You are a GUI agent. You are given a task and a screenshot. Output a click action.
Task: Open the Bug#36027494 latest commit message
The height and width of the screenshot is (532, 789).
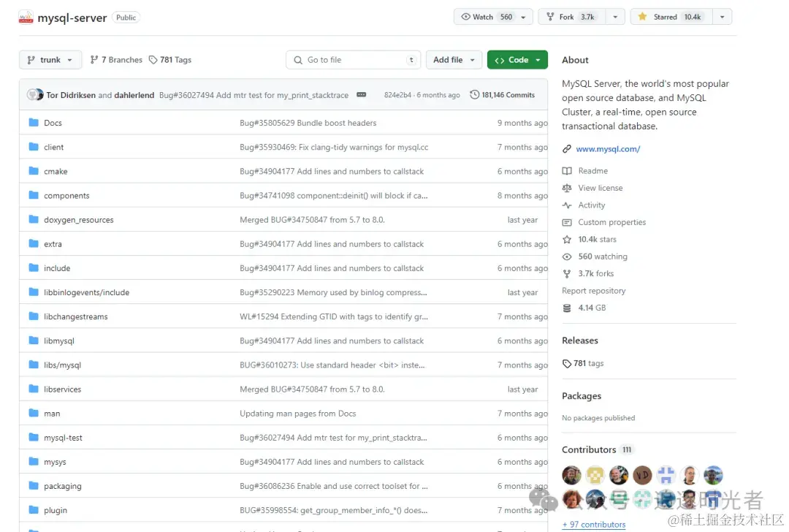coord(254,95)
